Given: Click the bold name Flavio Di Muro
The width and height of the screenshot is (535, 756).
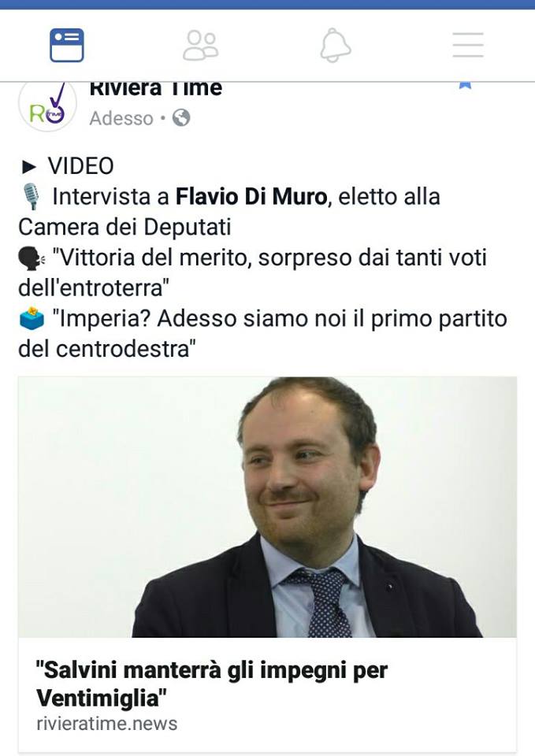Looking at the screenshot, I should point(251,197).
